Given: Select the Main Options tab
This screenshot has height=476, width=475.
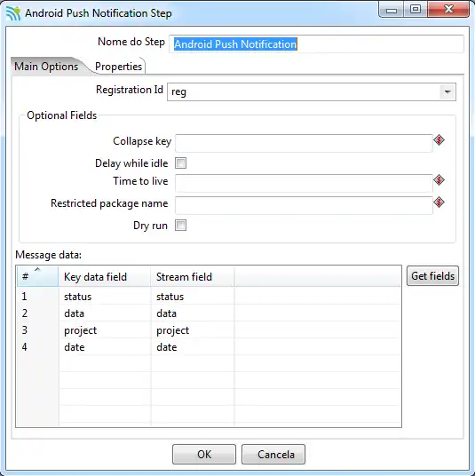Looking at the screenshot, I should (x=46, y=67).
